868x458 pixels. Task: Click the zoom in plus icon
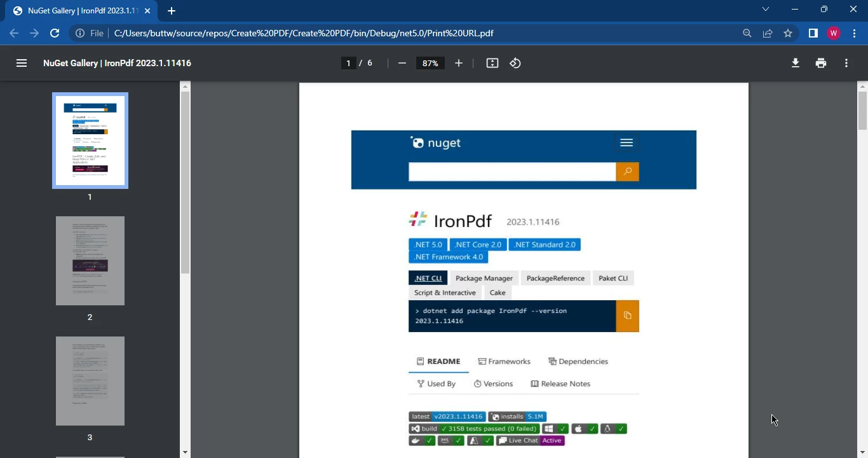[x=459, y=63]
